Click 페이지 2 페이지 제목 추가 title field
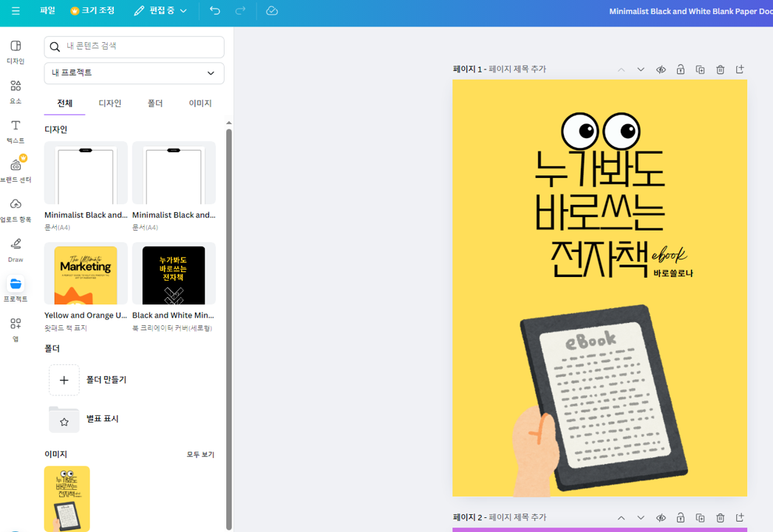The height and width of the screenshot is (532, 773). [x=517, y=517]
